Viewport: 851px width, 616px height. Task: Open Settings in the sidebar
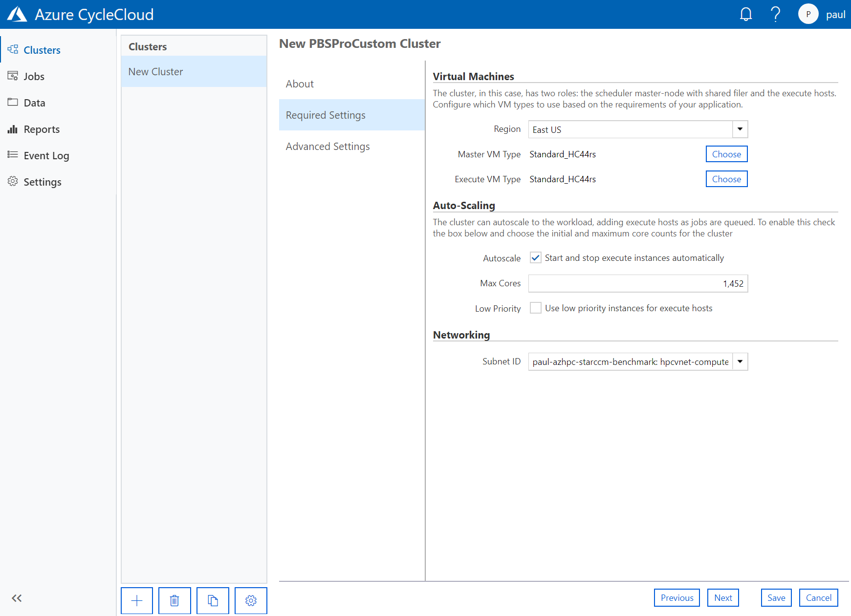point(43,182)
